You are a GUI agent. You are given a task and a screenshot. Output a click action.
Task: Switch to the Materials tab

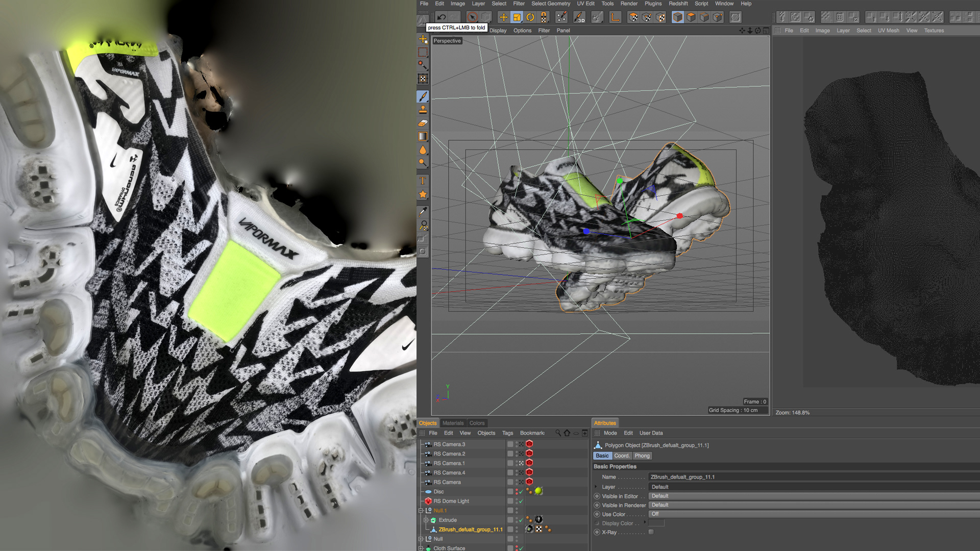pos(453,423)
